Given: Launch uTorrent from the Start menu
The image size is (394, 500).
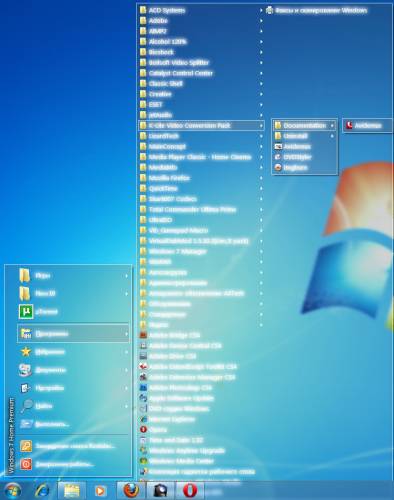Looking at the screenshot, I should [x=73, y=312].
